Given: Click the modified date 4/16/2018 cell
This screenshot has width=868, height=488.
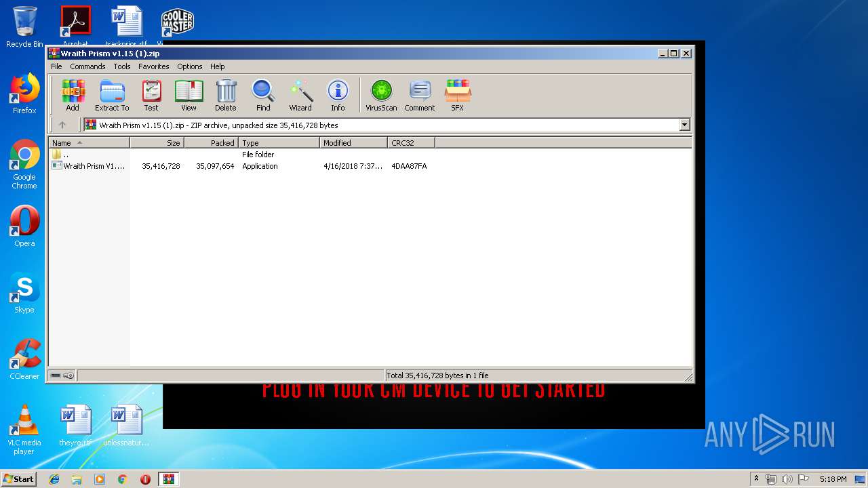Looking at the screenshot, I should click(x=353, y=166).
